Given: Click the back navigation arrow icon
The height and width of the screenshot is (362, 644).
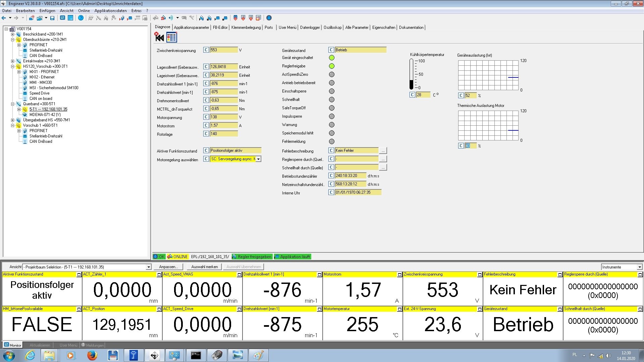Looking at the screenshot, I should coord(4,18).
